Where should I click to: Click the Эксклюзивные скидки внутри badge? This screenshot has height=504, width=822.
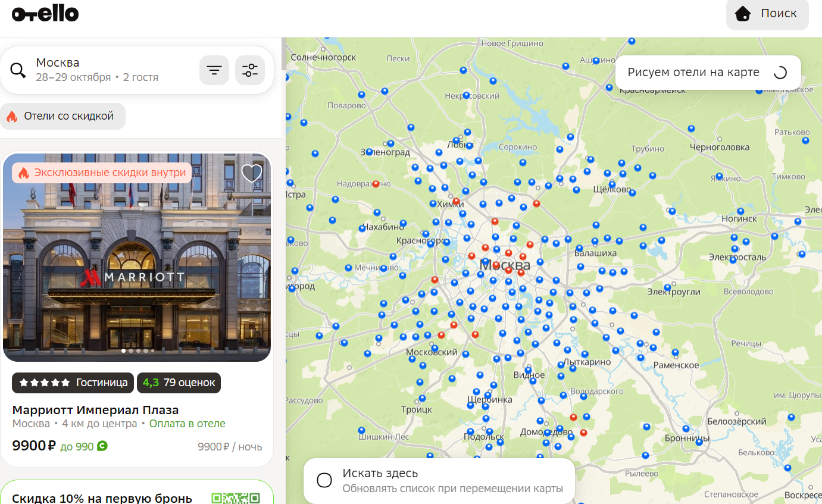(x=102, y=173)
